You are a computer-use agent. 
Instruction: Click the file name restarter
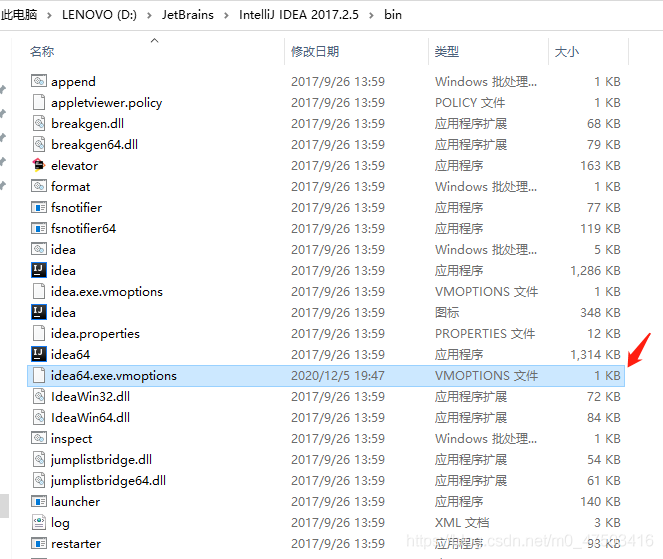(76, 544)
